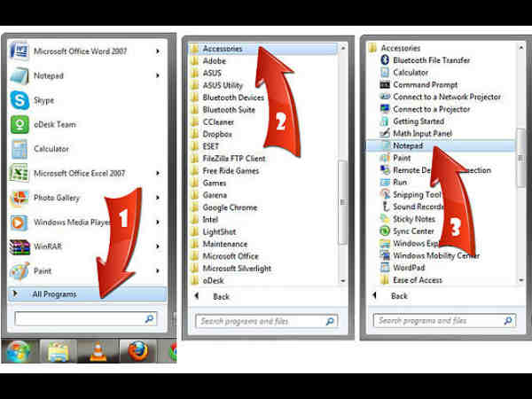This screenshot has height=399, width=532.
Task: Click the Calculator icon in left Start menu
Action: (20, 149)
